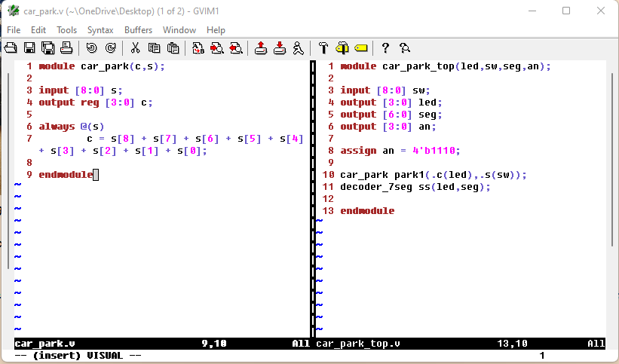Click the question mark Help icon
This screenshot has width=619, height=364.
[385, 48]
